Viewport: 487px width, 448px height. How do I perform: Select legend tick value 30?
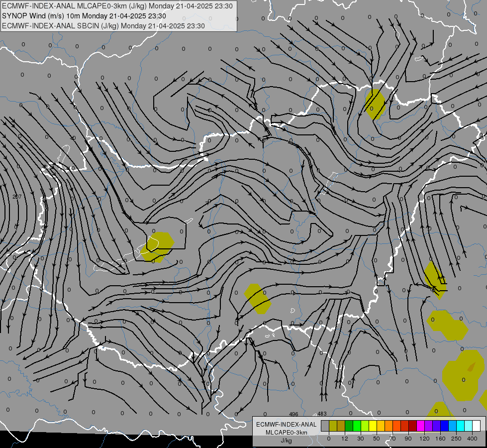[361, 439]
